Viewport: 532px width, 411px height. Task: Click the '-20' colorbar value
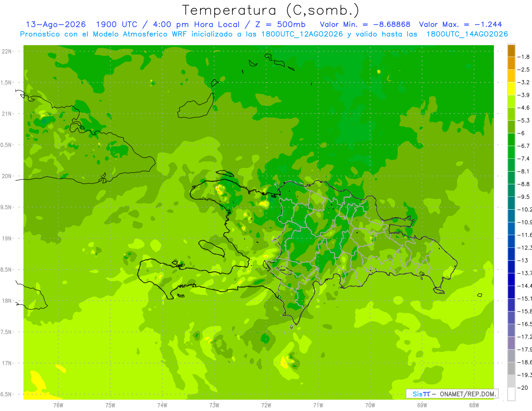tap(522, 388)
